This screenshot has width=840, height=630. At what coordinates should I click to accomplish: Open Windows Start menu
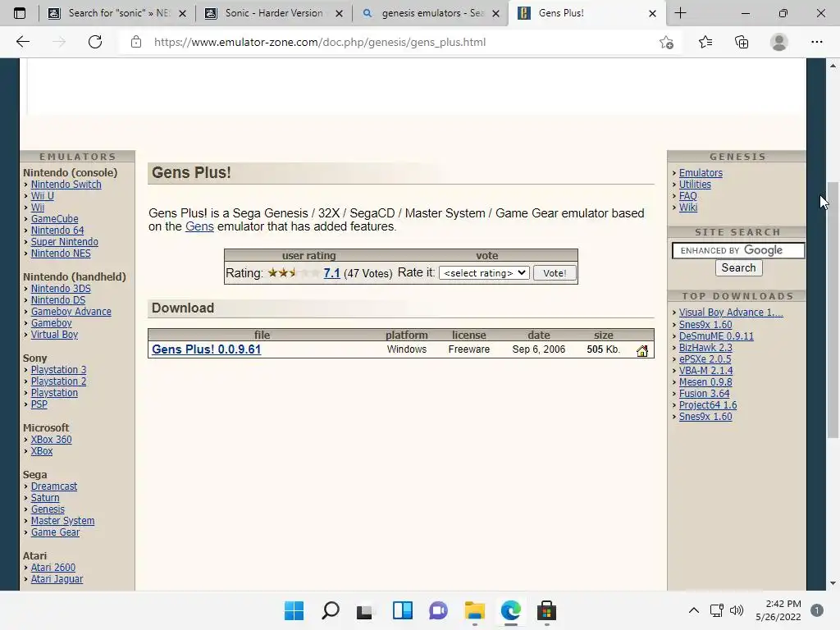[x=294, y=610]
